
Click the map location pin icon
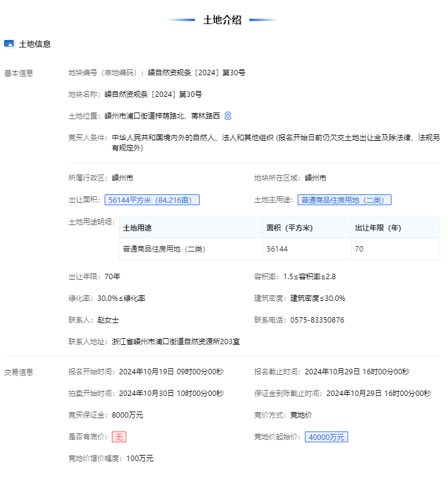coord(228,116)
